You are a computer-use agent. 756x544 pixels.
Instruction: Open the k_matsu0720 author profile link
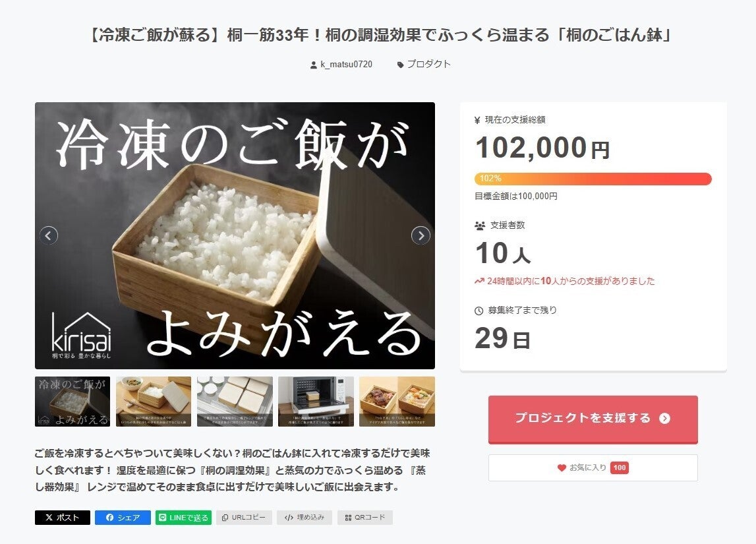(x=346, y=65)
